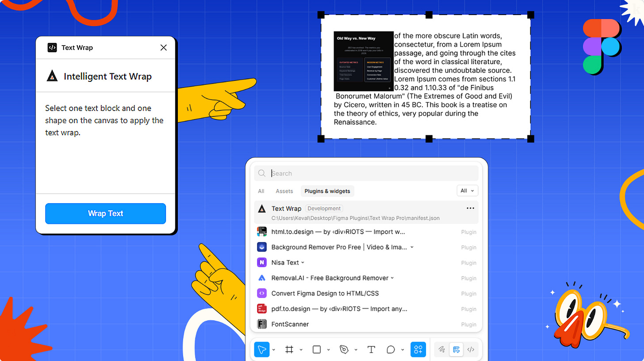Click the Text Wrap plugin logo icon
This screenshot has height=361, width=644.
[x=262, y=209]
